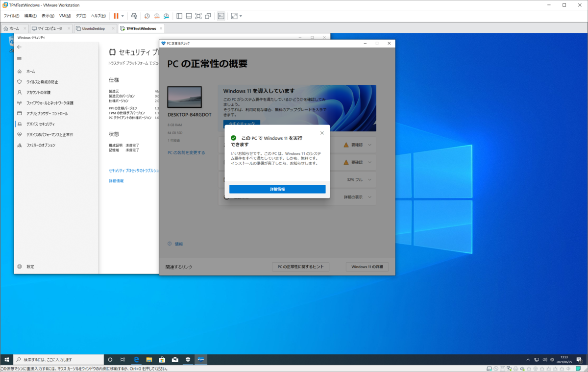The height and width of the screenshot is (372, 588).
Task: Click the PC の名前を変更する link
Action: coord(186,152)
